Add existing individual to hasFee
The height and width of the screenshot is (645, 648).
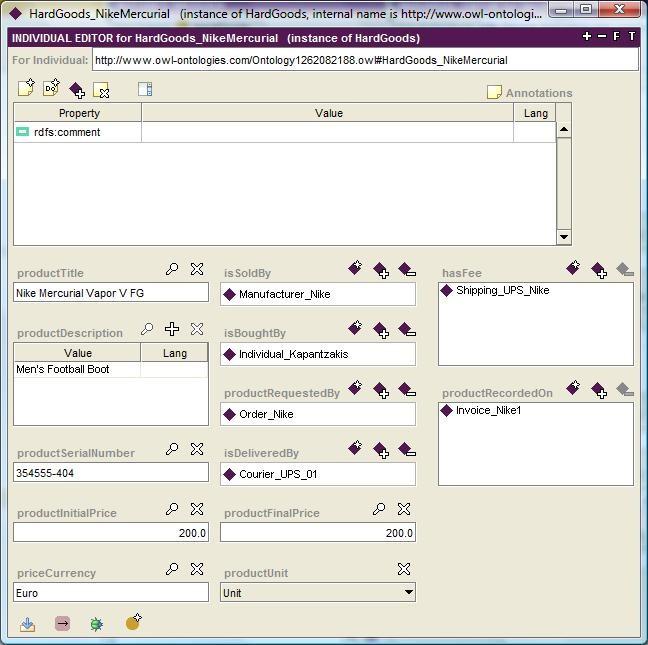(x=599, y=270)
